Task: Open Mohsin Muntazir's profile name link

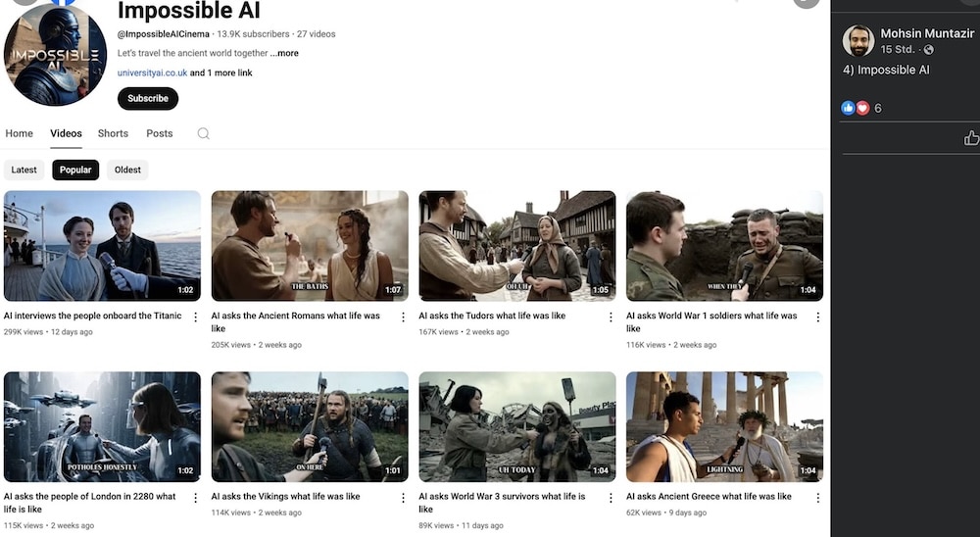Action: pyautogui.click(x=927, y=33)
